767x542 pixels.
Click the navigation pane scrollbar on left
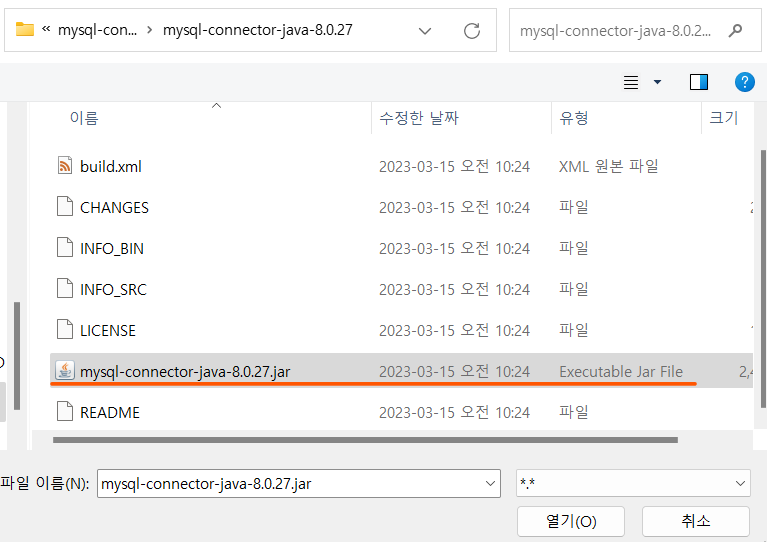[17, 356]
